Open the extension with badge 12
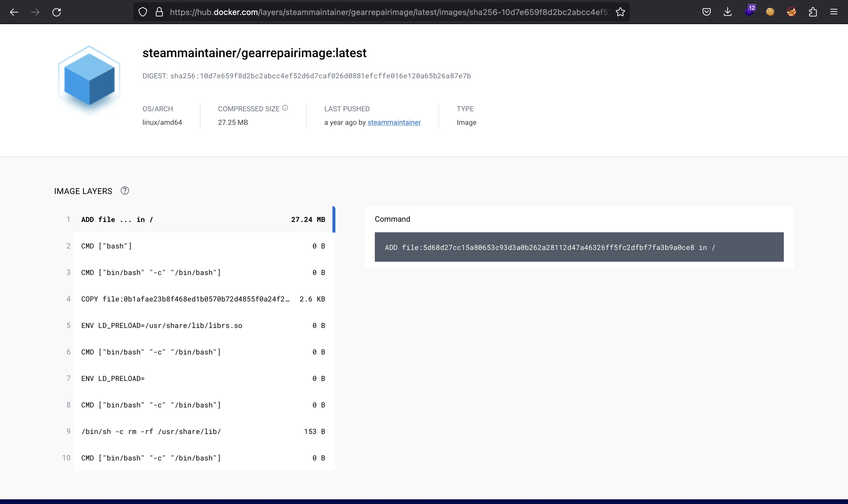Image resolution: width=848 pixels, height=504 pixels. coord(750,11)
